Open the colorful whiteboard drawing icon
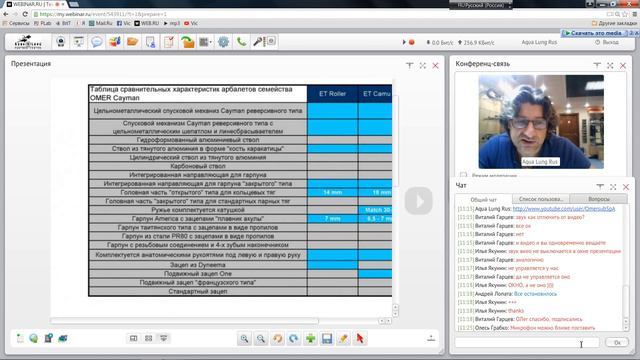This screenshot has height=360, width=640. (x=115, y=42)
